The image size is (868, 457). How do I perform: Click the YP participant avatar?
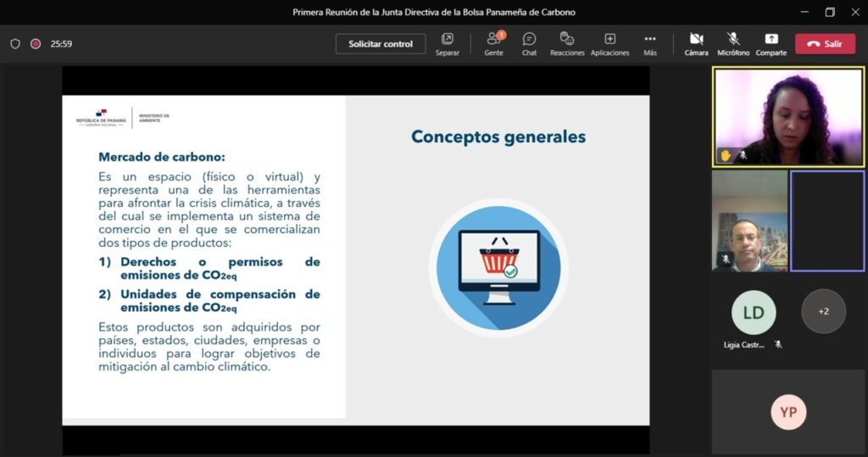pyautogui.click(x=788, y=412)
